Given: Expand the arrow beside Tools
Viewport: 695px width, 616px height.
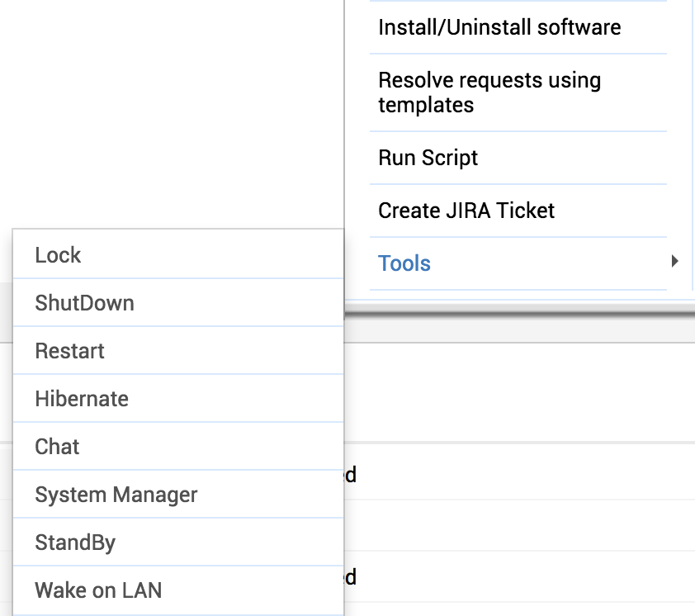Looking at the screenshot, I should [674, 262].
